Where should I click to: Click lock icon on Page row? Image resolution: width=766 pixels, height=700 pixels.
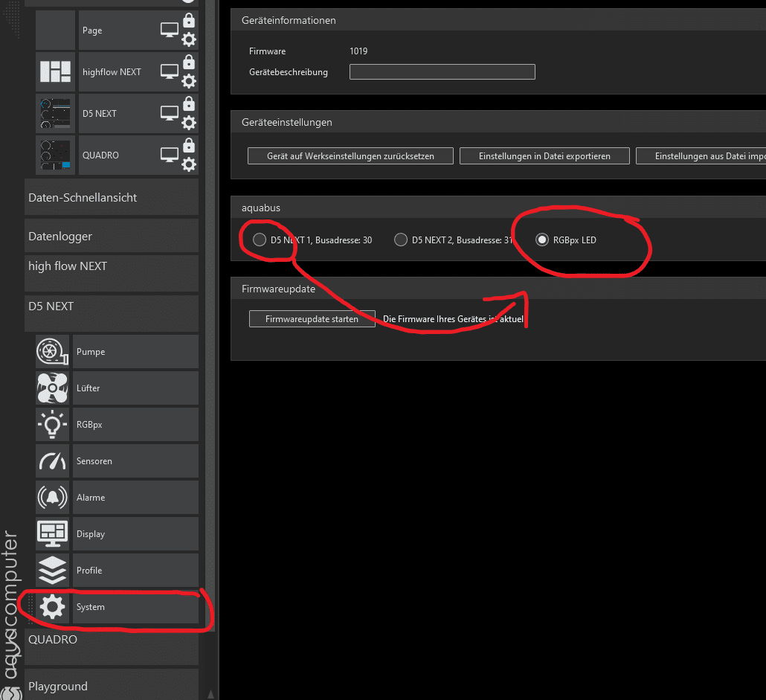[189, 21]
